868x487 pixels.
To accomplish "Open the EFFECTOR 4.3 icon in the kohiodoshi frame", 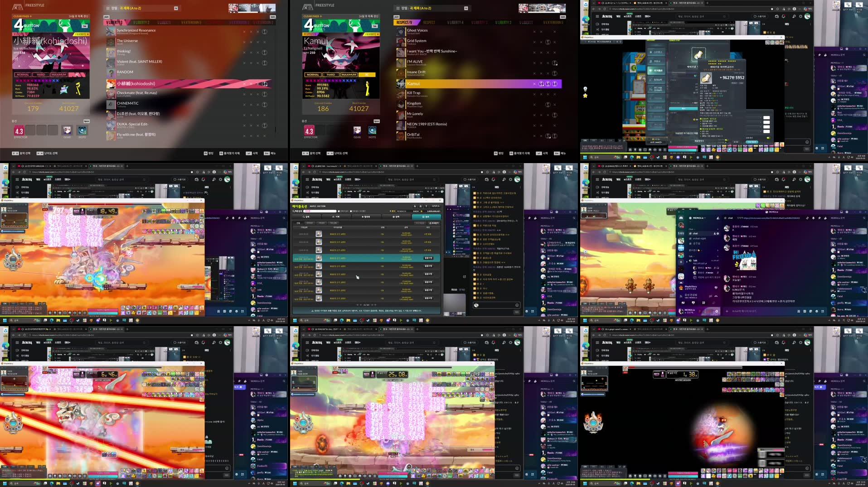I will (19, 131).
